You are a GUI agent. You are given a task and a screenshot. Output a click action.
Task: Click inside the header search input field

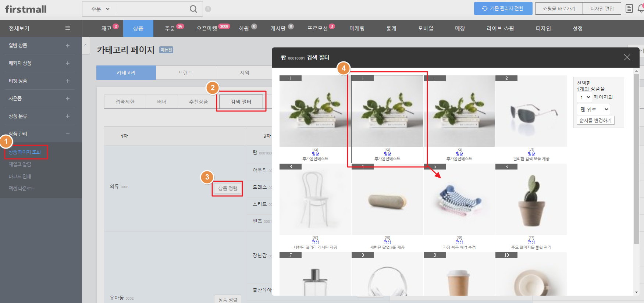(152, 9)
